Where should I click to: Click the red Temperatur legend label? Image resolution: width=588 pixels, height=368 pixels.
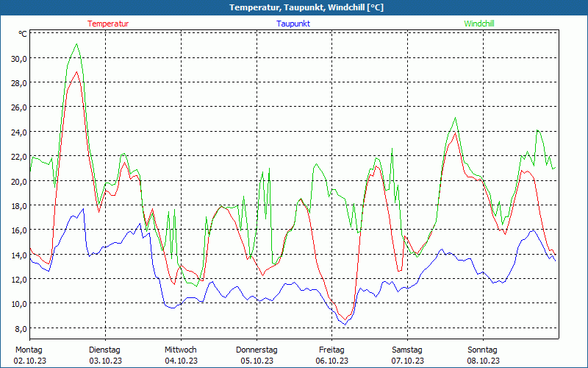(108, 24)
